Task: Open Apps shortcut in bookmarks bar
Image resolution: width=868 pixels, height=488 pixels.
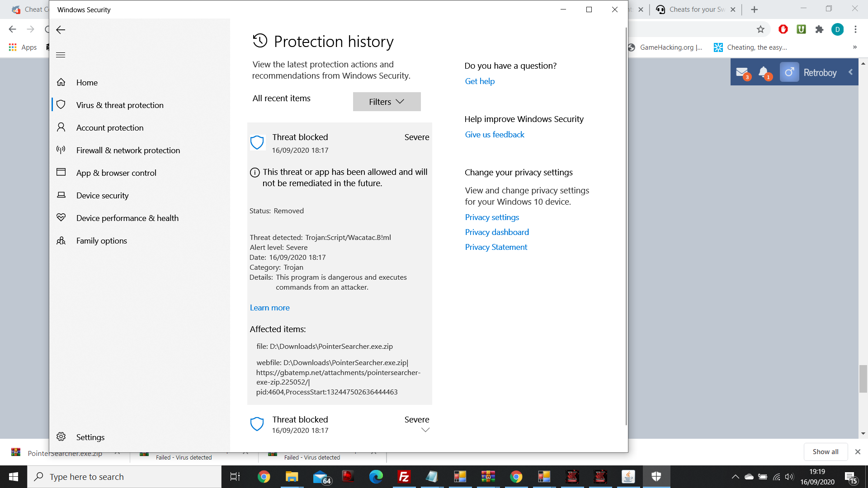Action: 23,47
